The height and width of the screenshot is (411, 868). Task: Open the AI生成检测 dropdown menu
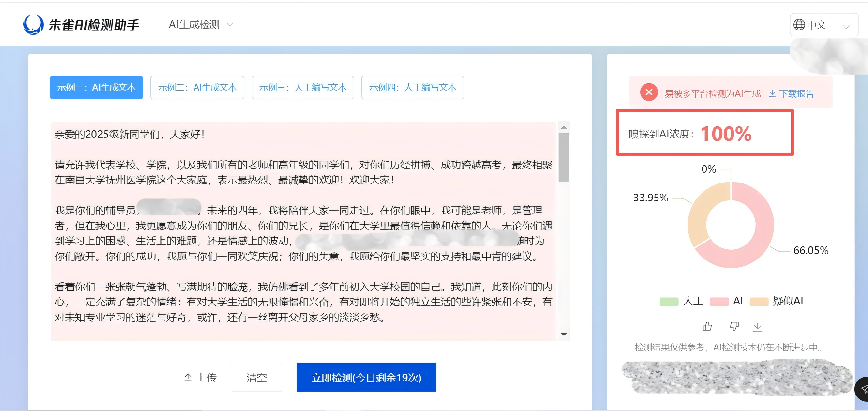200,24
